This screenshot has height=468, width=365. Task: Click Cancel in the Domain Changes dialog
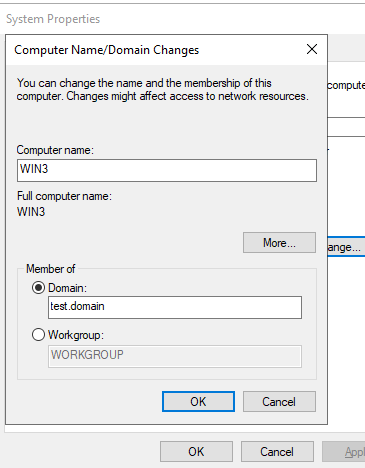[279, 402]
